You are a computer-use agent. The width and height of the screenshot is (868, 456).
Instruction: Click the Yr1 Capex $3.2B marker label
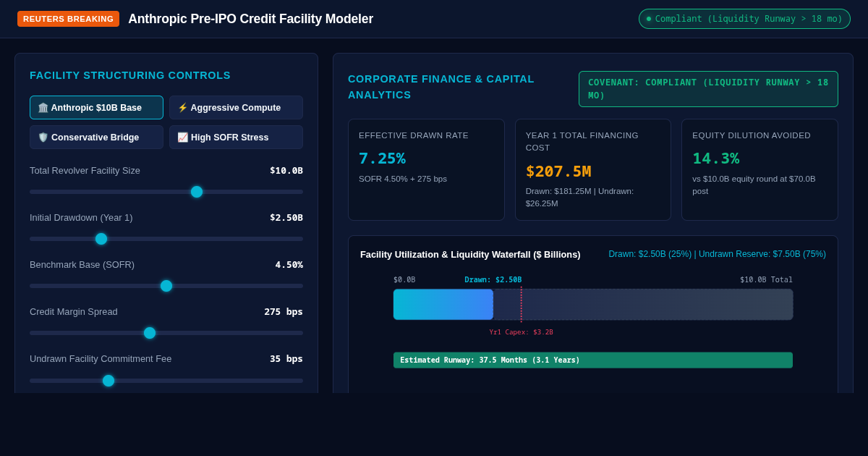[x=521, y=332]
